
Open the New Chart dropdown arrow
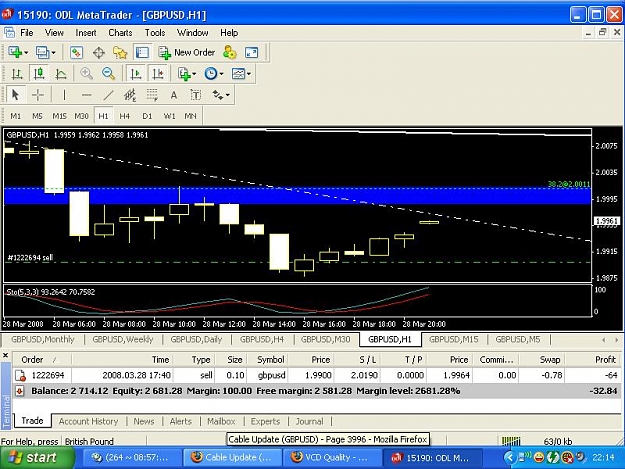[x=26, y=53]
